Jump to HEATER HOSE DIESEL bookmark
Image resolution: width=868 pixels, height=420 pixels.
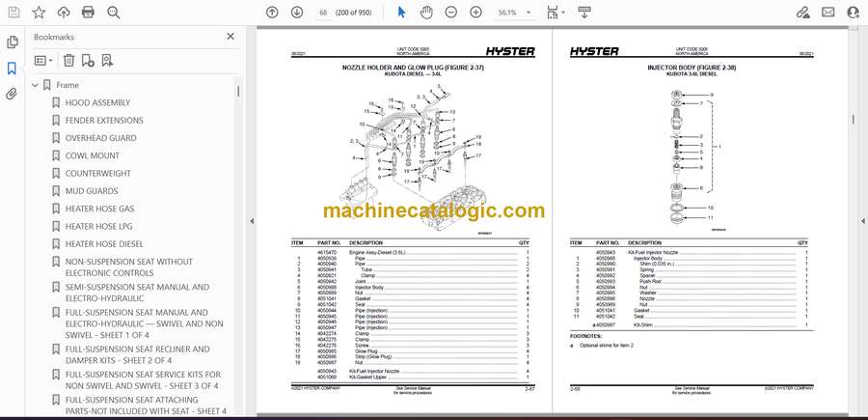click(x=104, y=244)
